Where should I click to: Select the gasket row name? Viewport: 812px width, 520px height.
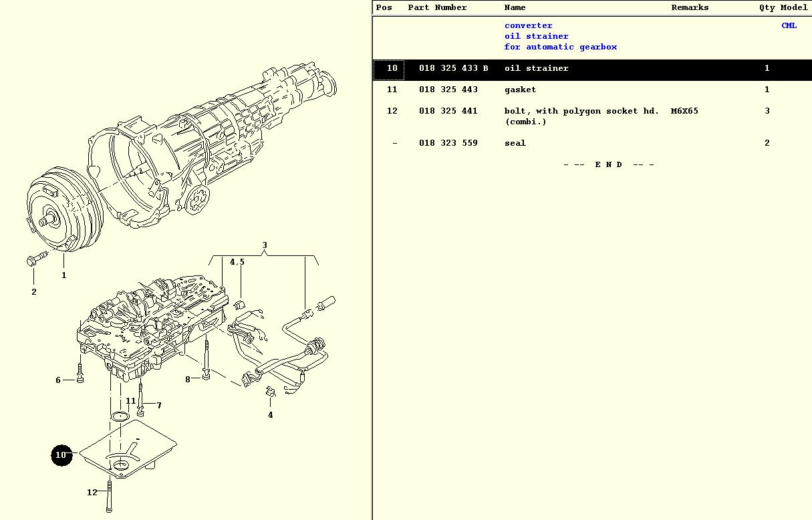pyautogui.click(x=520, y=90)
